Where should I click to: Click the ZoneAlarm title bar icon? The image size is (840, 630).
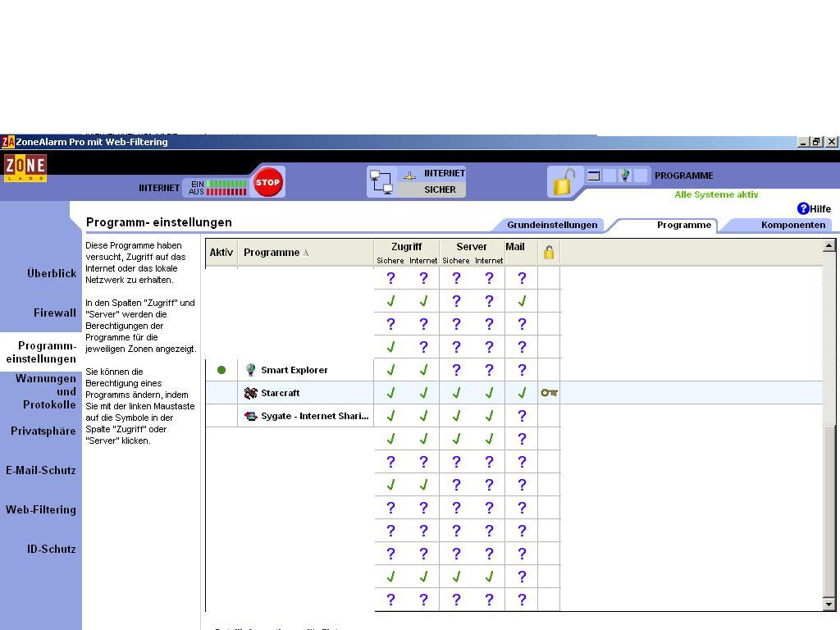(x=7, y=142)
